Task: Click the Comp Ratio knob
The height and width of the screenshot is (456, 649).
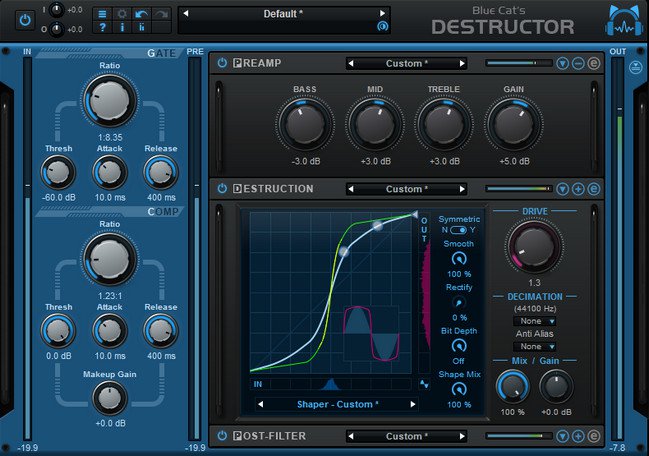Action: [x=110, y=259]
